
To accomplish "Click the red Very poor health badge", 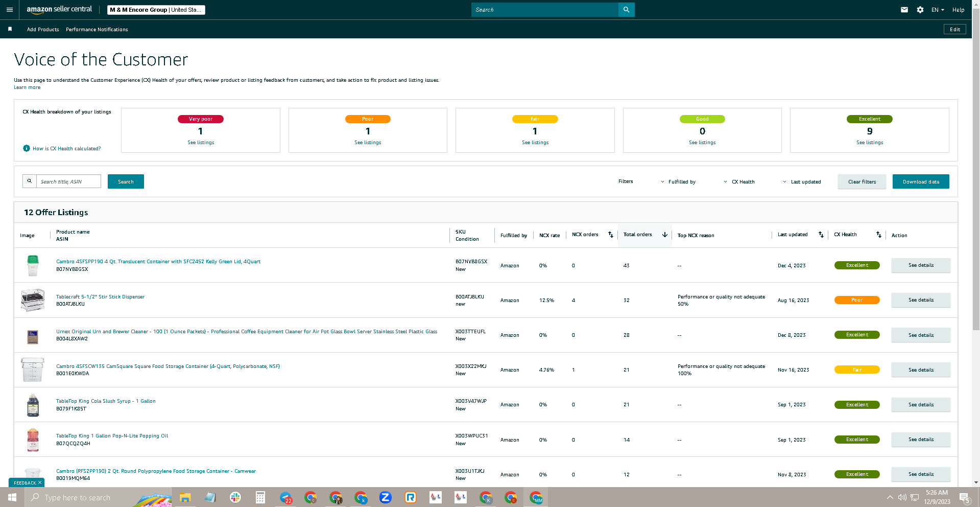I will pyautogui.click(x=201, y=119).
